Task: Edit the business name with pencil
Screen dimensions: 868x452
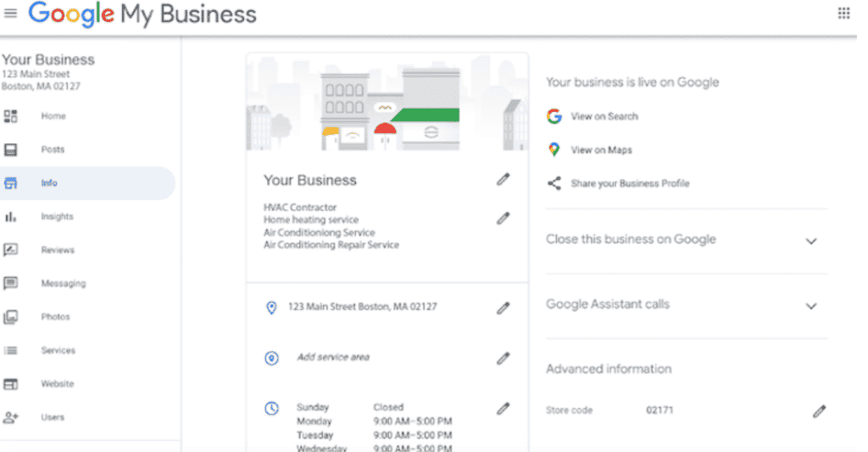Action: pos(503,180)
